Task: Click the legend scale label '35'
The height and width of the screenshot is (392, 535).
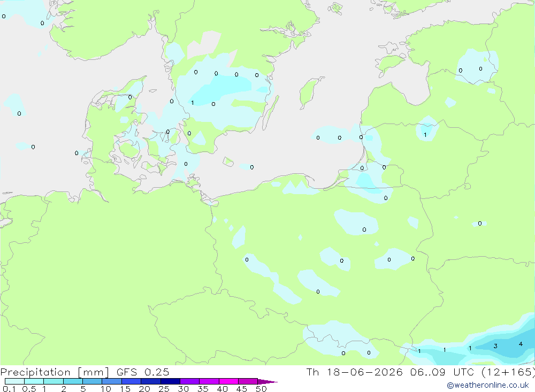Action: [x=203, y=389]
